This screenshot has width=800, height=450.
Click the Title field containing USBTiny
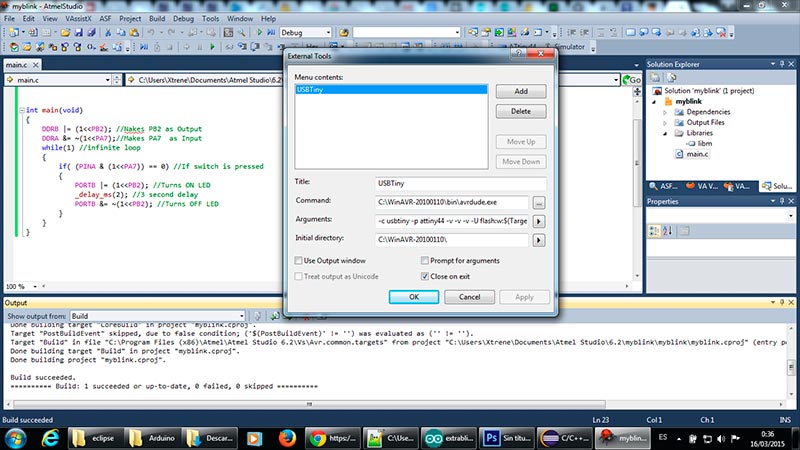460,183
